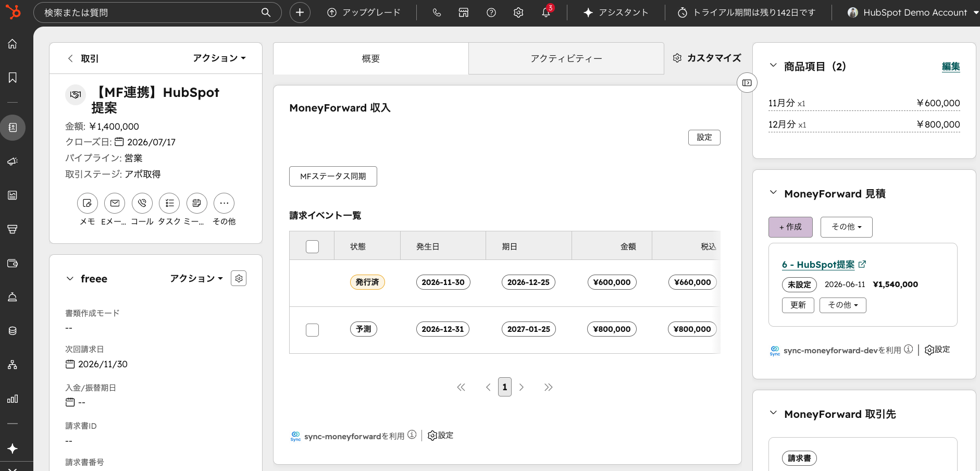Viewport: 980px width, 471px height.
Task: Check the 予測 row checkbox
Action: 312,330
